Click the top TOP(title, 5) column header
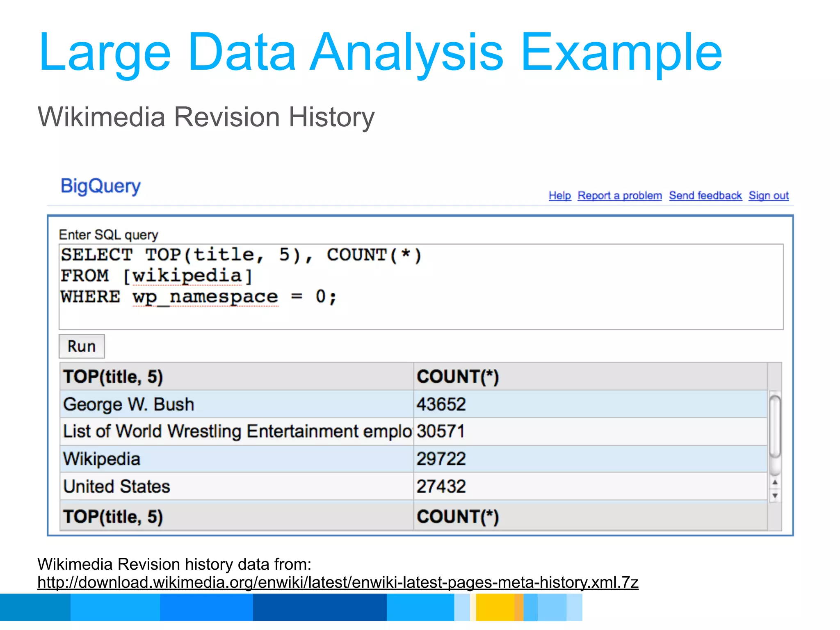Viewport: 840px width, 630px height. click(x=237, y=377)
